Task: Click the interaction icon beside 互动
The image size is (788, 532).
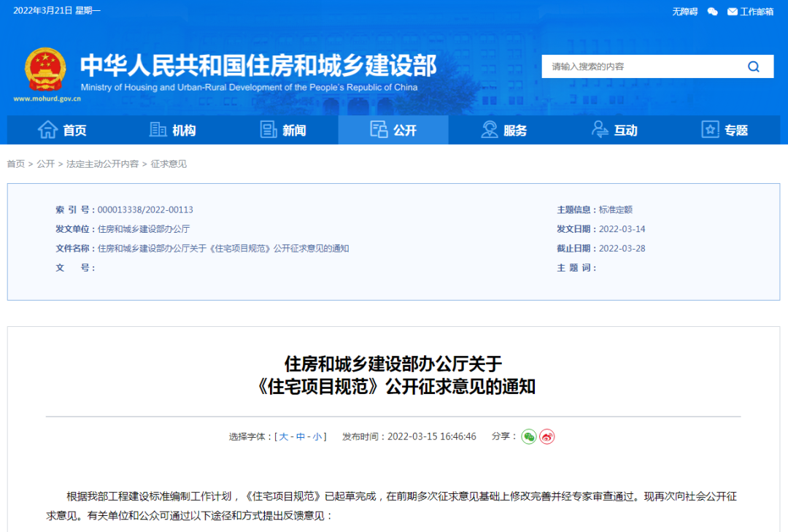Action: coord(600,129)
